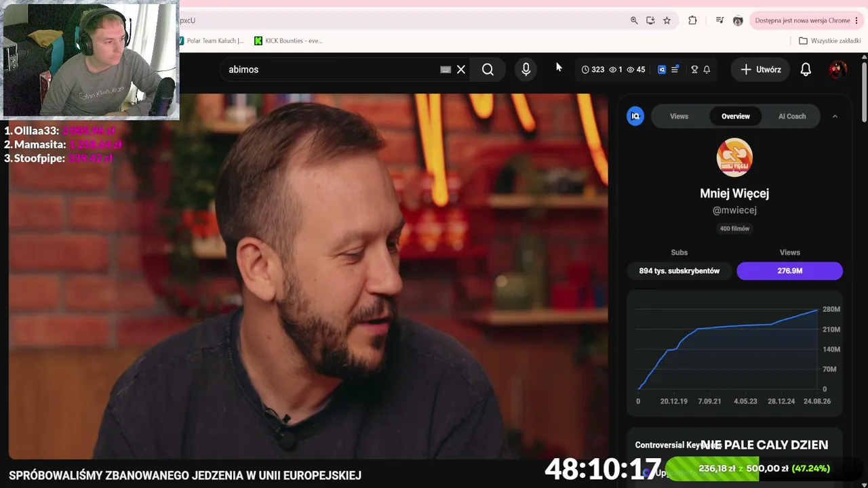Screen dimensions: 868x488
Task: Click the streamer webcam overlay
Action: coord(90,60)
